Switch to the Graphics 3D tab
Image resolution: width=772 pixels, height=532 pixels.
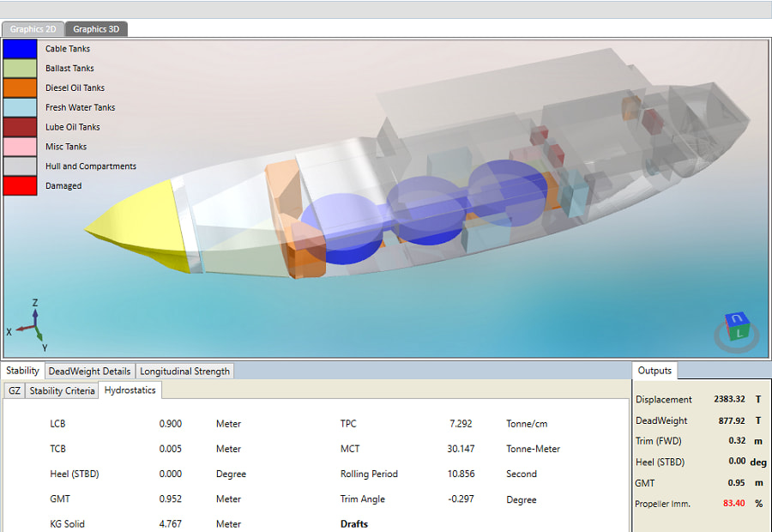[96, 29]
